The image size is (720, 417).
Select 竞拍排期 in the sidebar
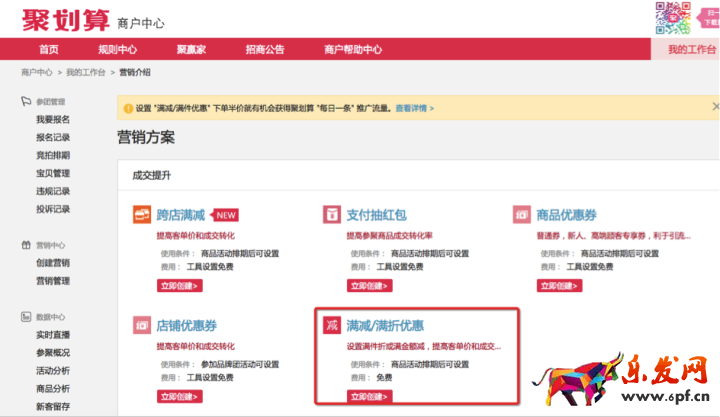53,155
